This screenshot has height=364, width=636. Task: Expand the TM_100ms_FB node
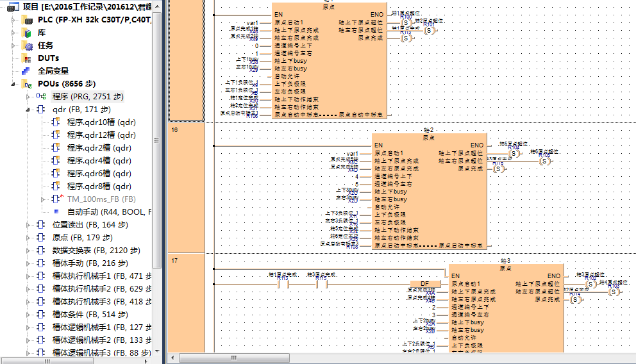42,199
